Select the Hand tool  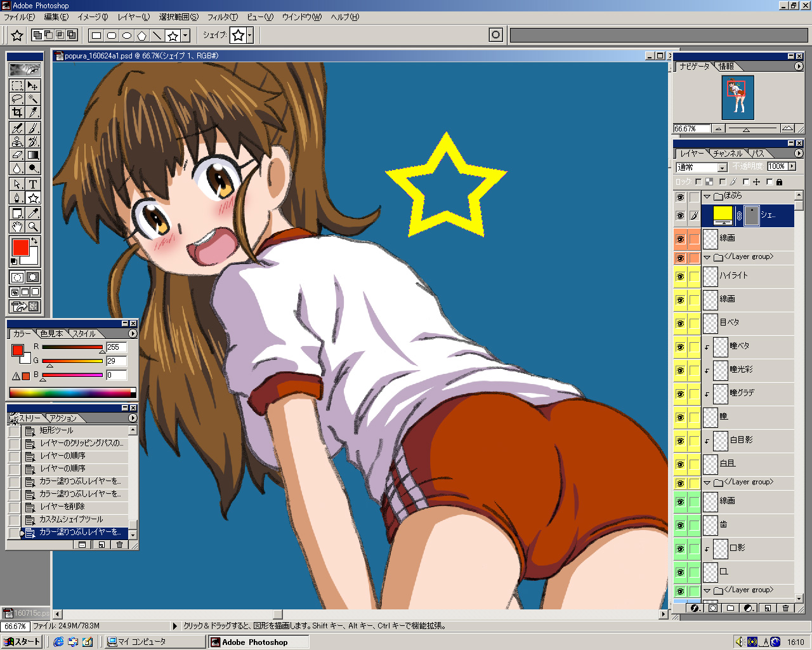click(17, 227)
